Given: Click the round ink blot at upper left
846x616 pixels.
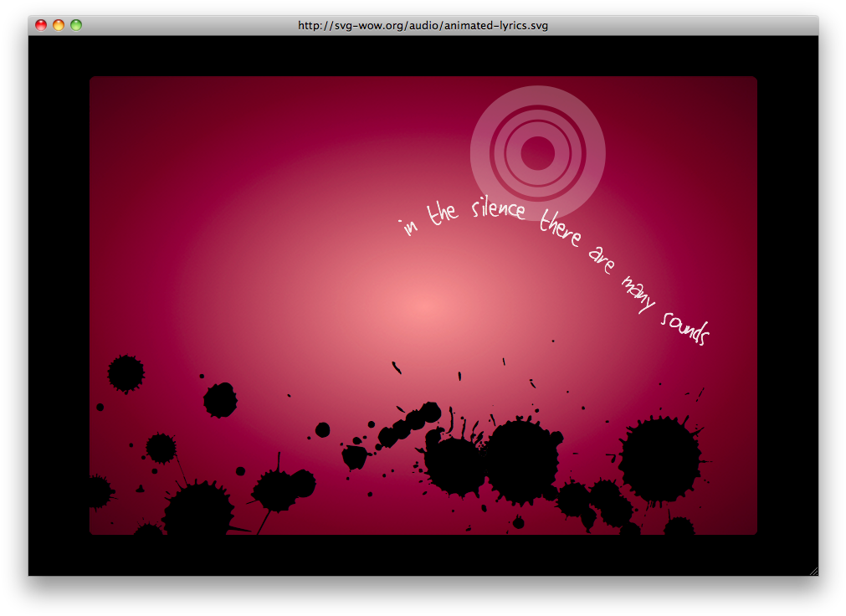Looking at the screenshot, I should pos(126,372).
